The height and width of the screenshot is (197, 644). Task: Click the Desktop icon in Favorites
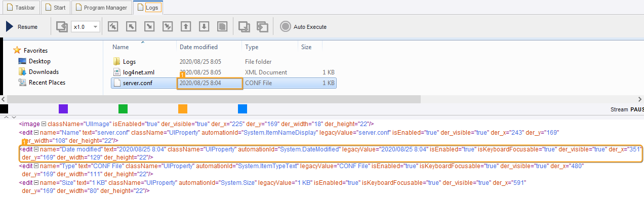(x=22, y=61)
